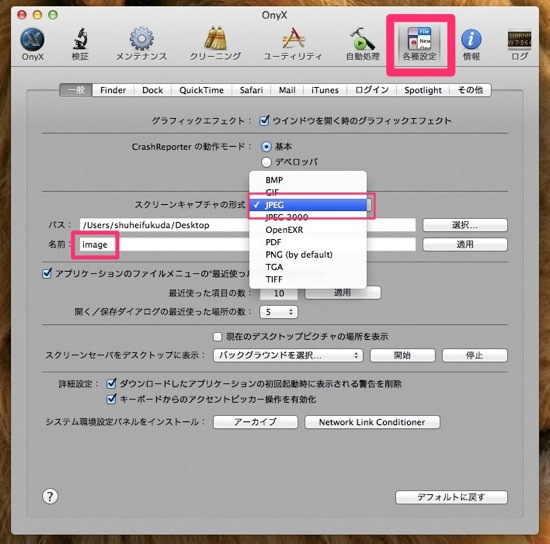Switch to the ログイン tab
This screenshot has height=544, width=550.
tap(372, 90)
